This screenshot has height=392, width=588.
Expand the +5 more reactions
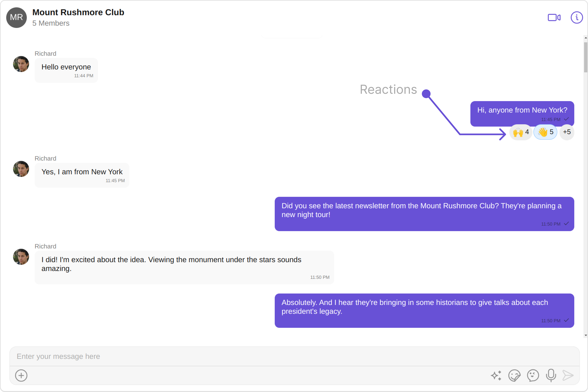point(567,132)
